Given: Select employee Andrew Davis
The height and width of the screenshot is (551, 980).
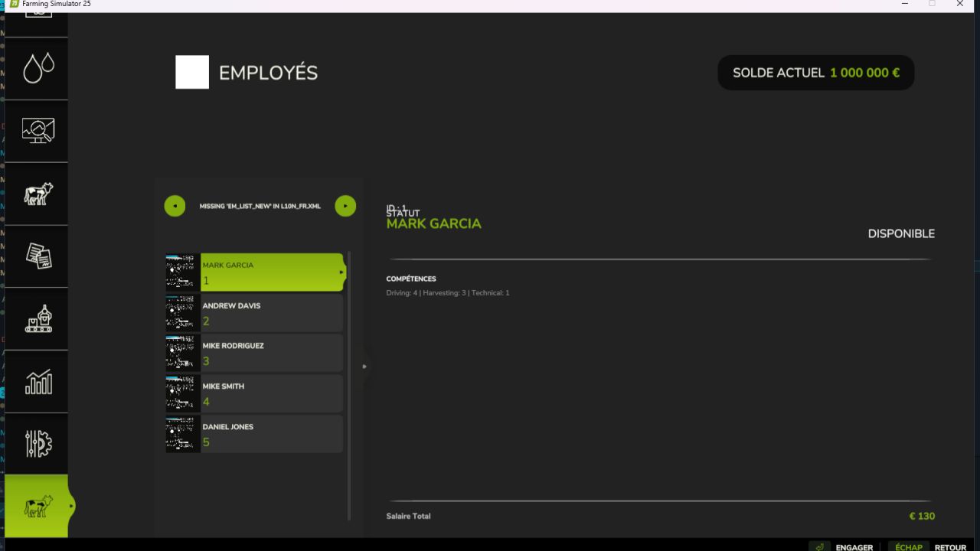Looking at the screenshot, I should (x=271, y=313).
